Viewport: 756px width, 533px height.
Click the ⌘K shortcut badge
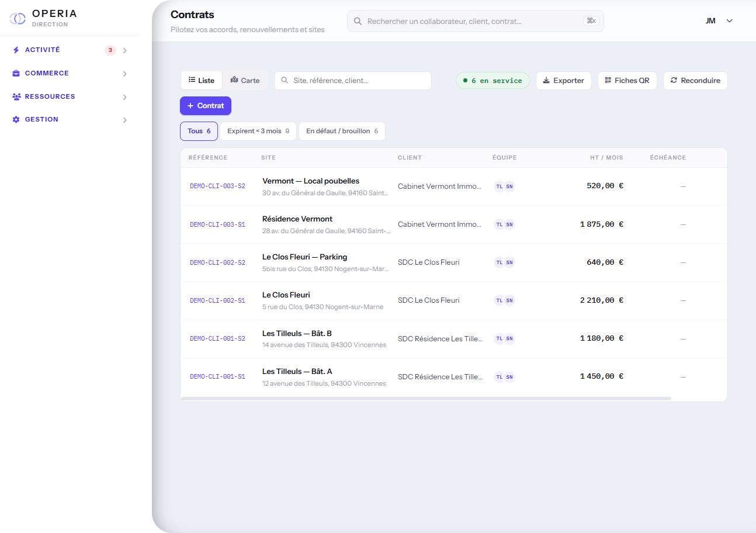[x=591, y=21]
